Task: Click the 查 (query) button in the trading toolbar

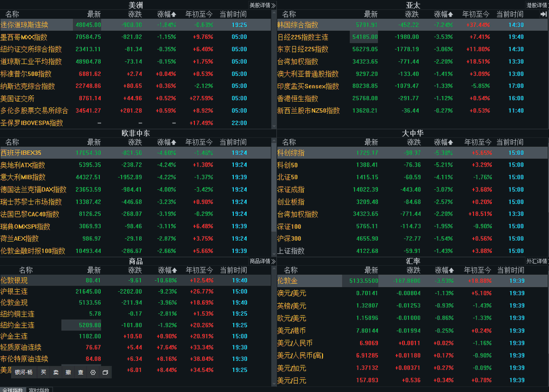Action: 81,372
